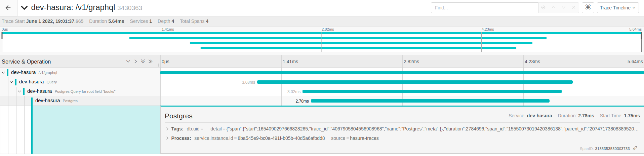Click the root /v1/graphql span bar

[402, 73]
